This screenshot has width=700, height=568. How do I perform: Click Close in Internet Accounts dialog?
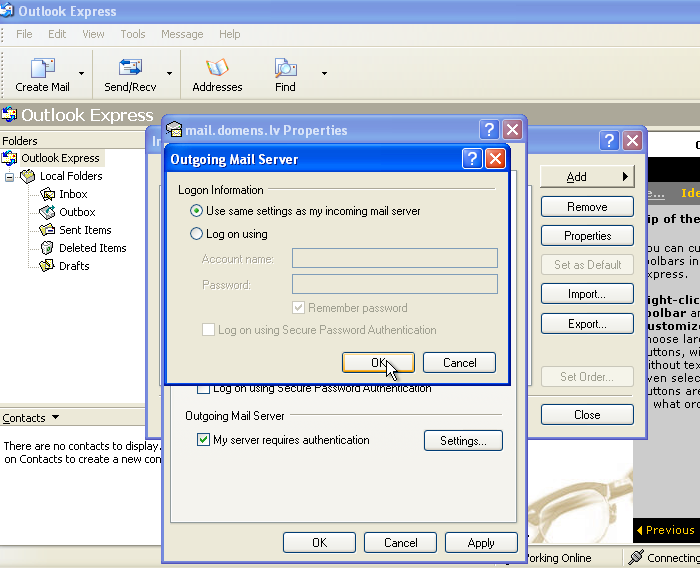[587, 415]
